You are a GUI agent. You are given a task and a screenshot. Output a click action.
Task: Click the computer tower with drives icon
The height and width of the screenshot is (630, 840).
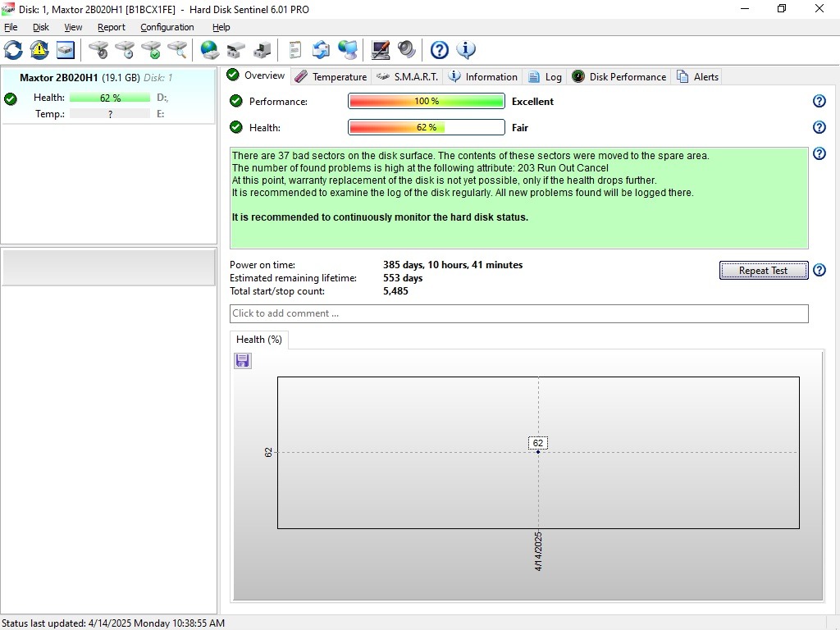(x=262, y=50)
